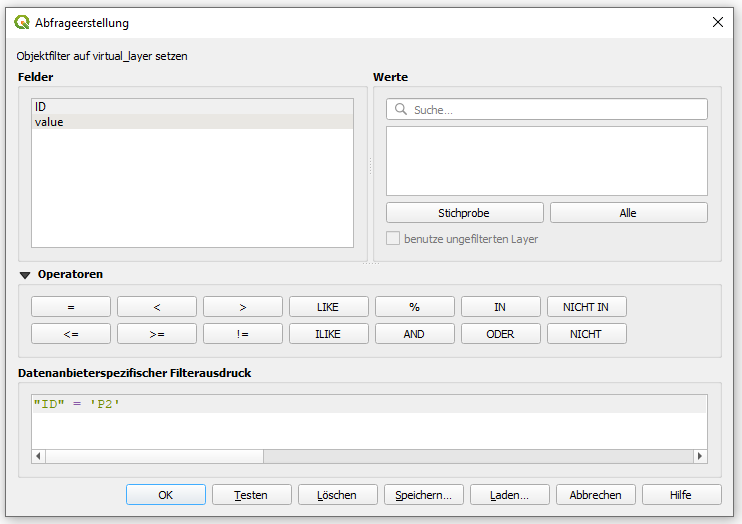Click the search magnifier icon
The image size is (742, 524).
pos(401,109)
